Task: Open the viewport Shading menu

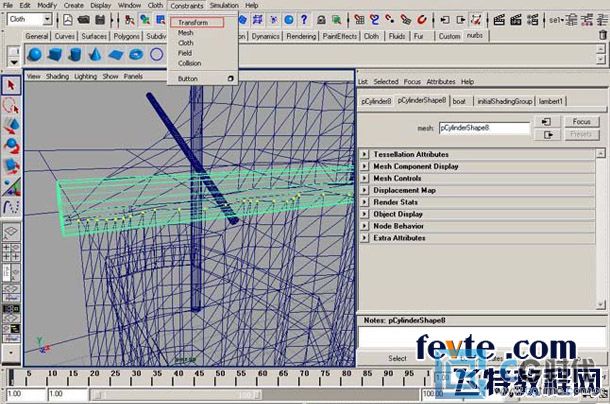Action: click(x=57, y=76)
